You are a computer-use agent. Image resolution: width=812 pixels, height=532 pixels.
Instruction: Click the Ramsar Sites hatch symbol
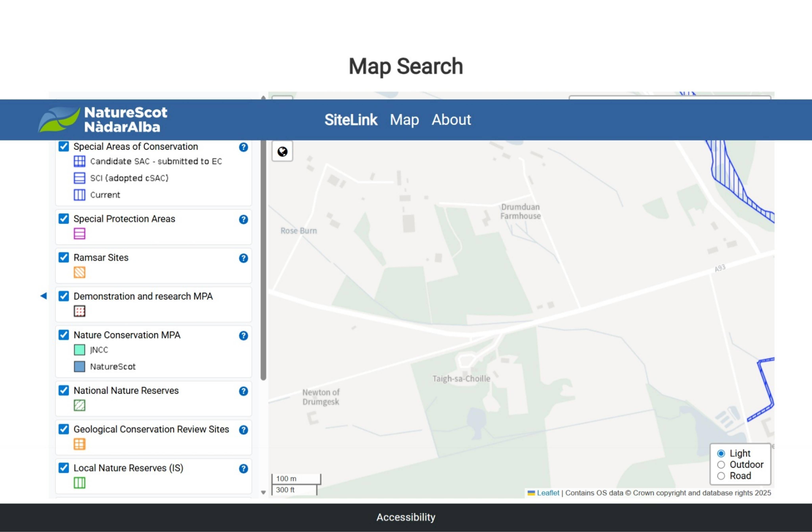[79, 272]
